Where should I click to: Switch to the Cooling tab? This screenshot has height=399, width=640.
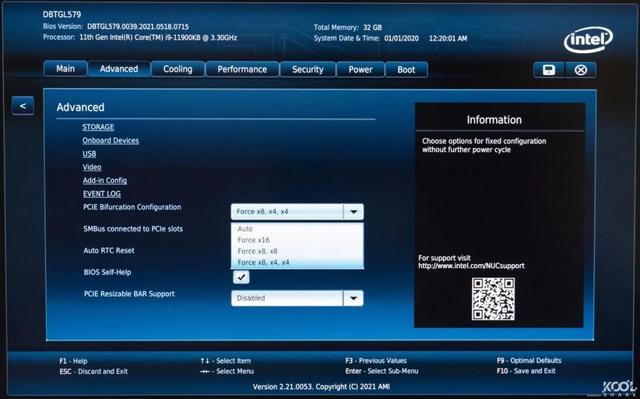[178, 69]
